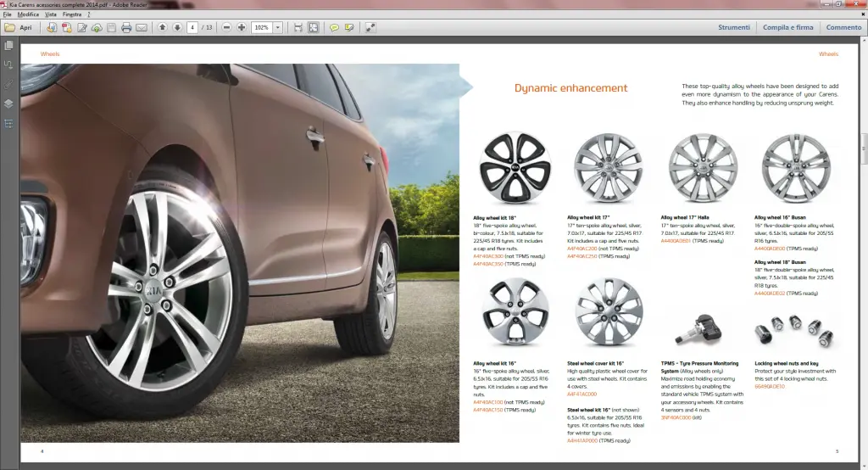Click the Dynamic enhancement heading
Screen dimensions: 868x470
[x=570, y=88]
